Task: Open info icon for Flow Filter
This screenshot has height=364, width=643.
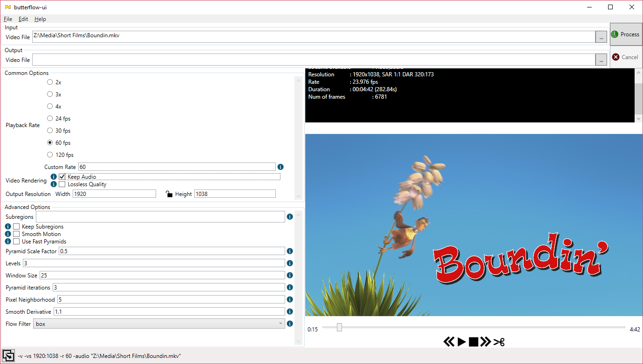Action: 290,324
